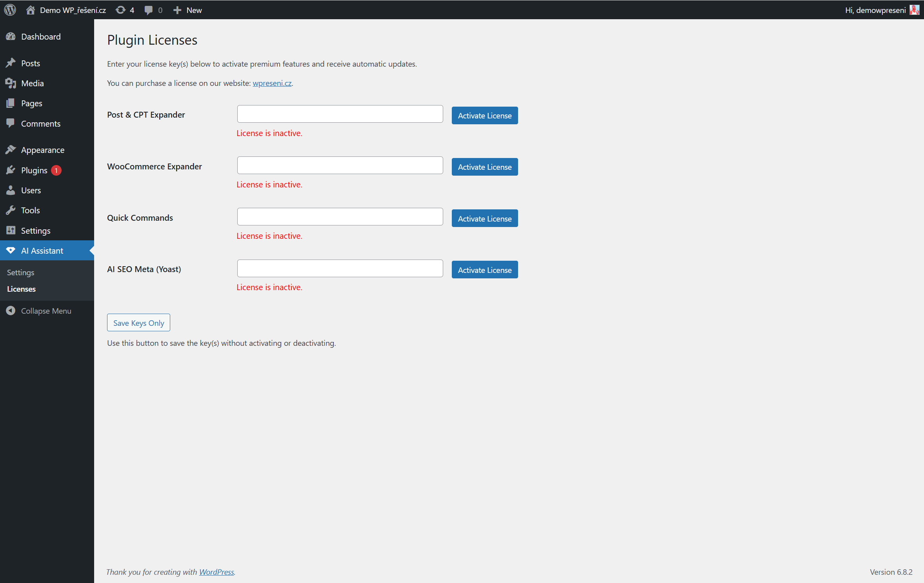Activate license for Quick Commands

click(484, 218)
